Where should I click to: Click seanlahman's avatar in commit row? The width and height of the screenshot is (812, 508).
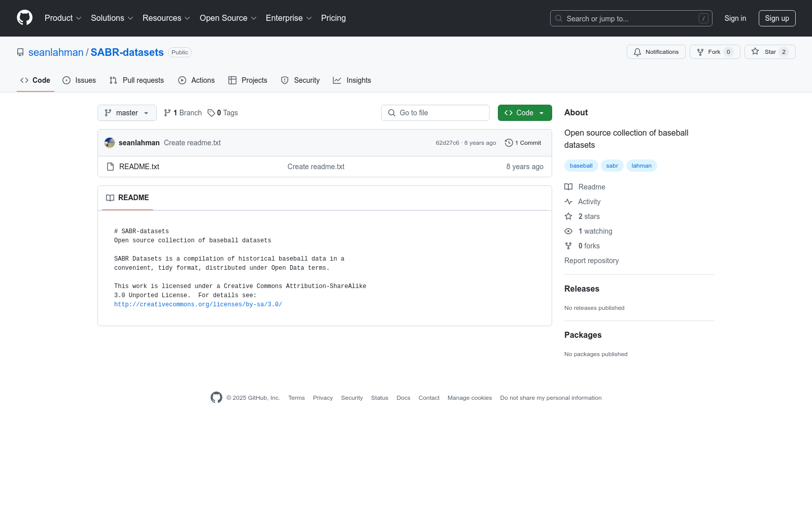(110, 143)
